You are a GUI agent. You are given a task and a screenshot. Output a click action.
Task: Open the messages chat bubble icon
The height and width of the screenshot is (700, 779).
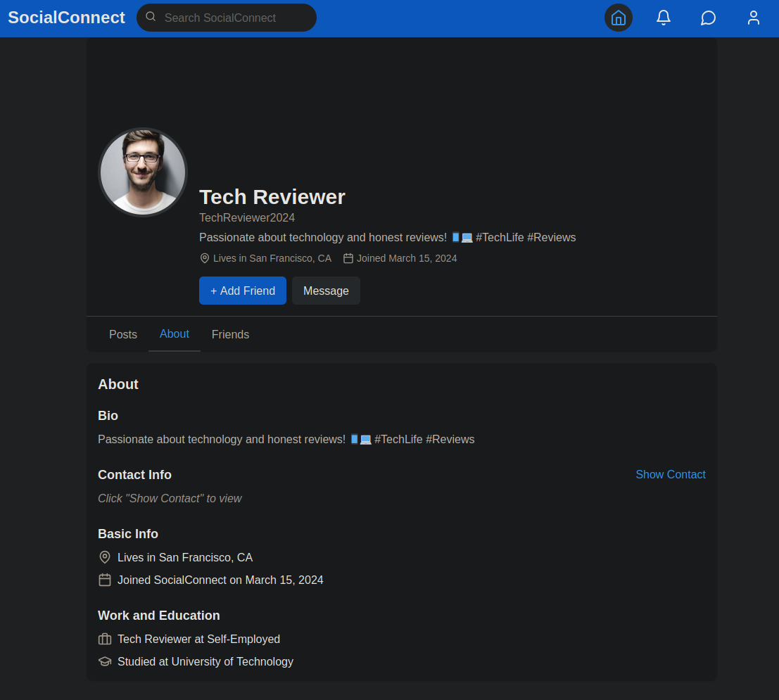tap(708, 18)
